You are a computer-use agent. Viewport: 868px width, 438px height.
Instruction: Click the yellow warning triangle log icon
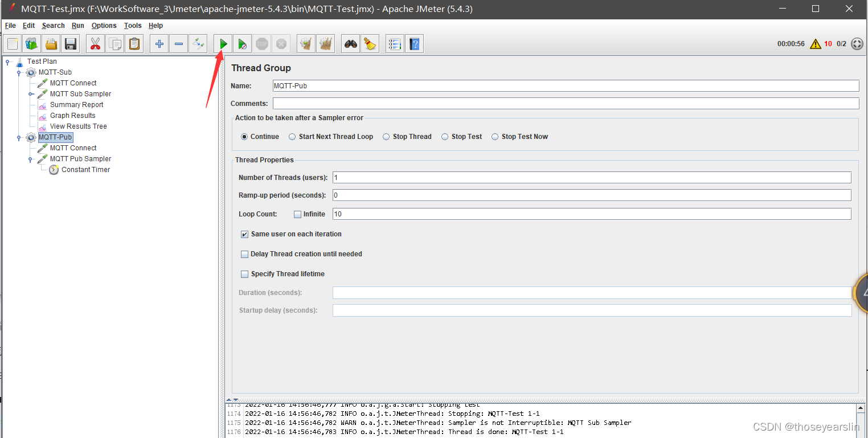[x=816, y=44]
